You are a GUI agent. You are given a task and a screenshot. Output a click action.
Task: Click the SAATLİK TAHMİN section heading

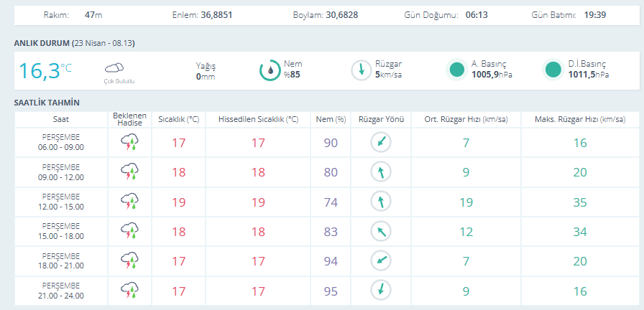tap(46, 103)
